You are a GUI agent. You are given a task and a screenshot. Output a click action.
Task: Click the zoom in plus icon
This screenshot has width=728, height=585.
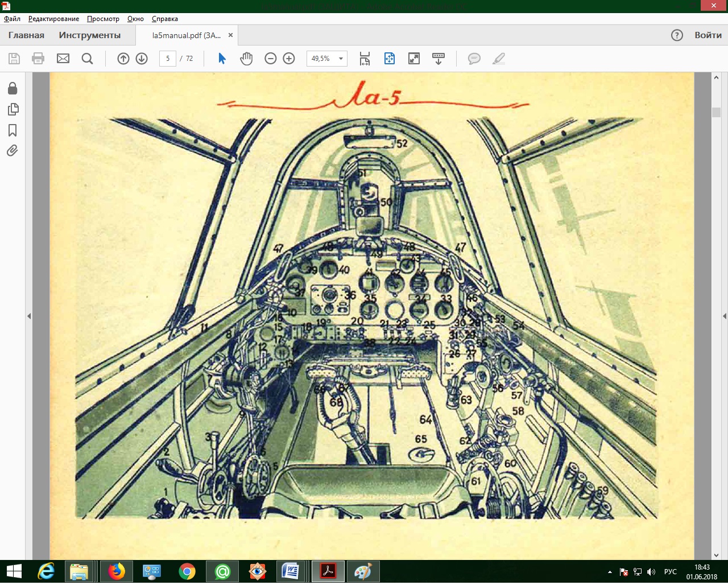pos(289,59)
